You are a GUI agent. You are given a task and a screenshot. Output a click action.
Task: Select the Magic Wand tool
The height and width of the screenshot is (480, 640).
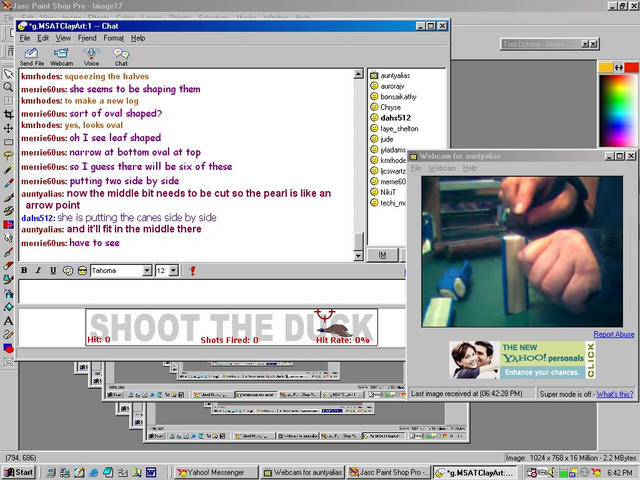pos(8,169)
